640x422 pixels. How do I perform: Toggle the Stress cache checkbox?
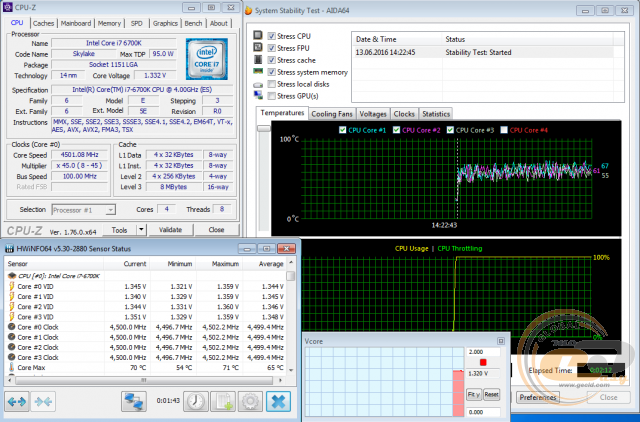[271, 60]
